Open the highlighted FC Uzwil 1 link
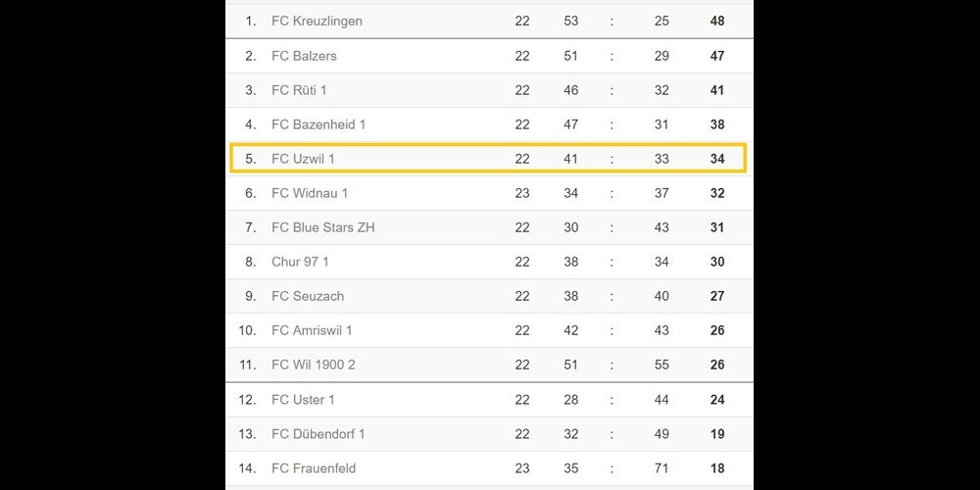Screen dimensions: 980x490 click(303, 159)
